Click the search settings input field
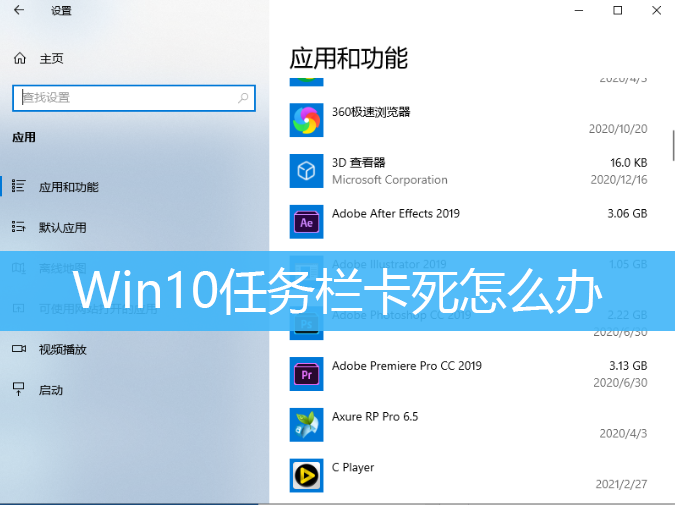 [x=125, y=98]
